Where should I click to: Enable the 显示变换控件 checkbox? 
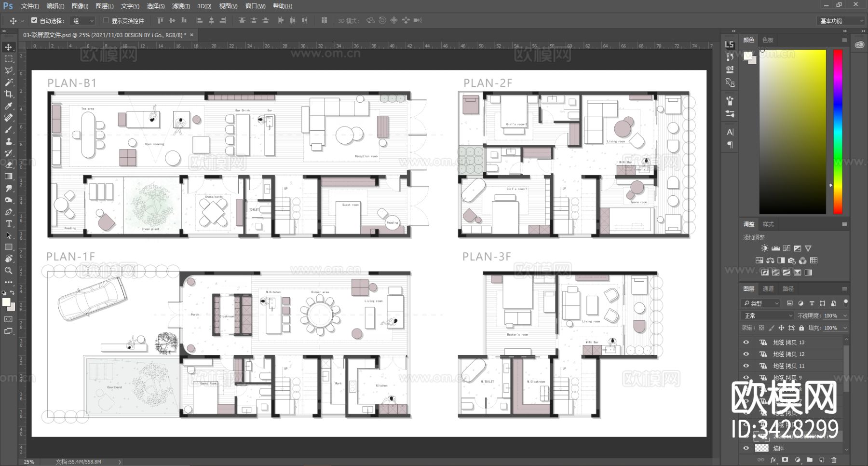pos(106,21)
